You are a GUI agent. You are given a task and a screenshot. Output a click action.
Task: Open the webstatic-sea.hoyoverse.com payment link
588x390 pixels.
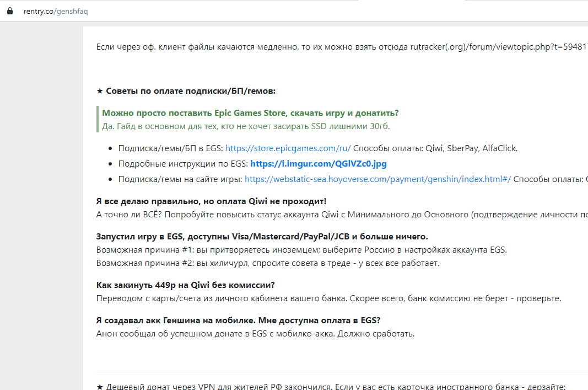(377, 179)
